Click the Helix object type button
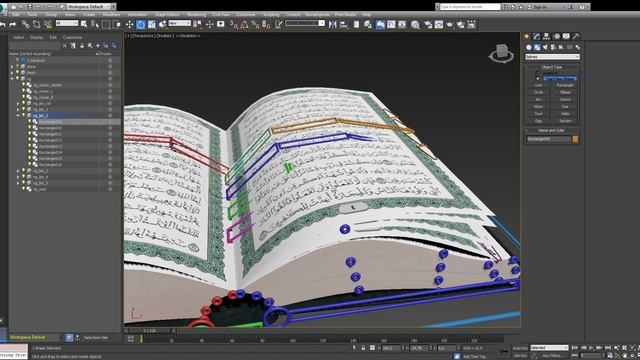The height and width of the screenshot is (360, 640). [x=565, y=114]
